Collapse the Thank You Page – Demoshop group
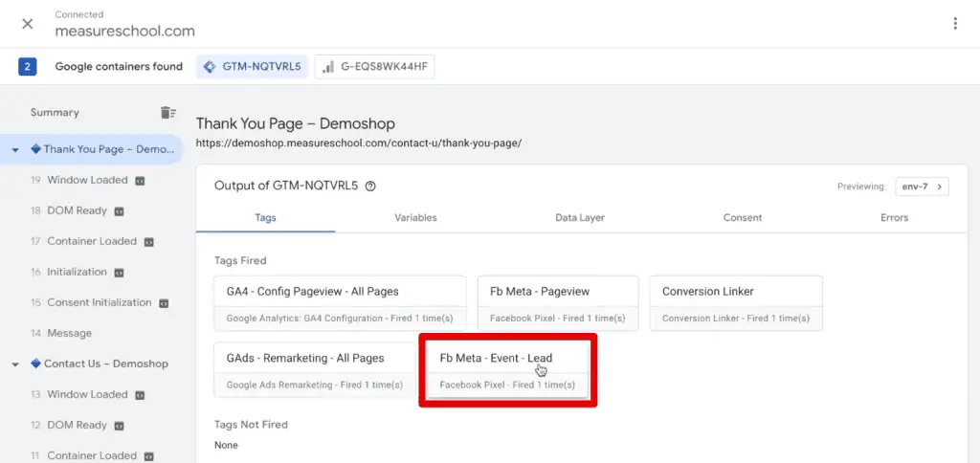 point(15,150)
